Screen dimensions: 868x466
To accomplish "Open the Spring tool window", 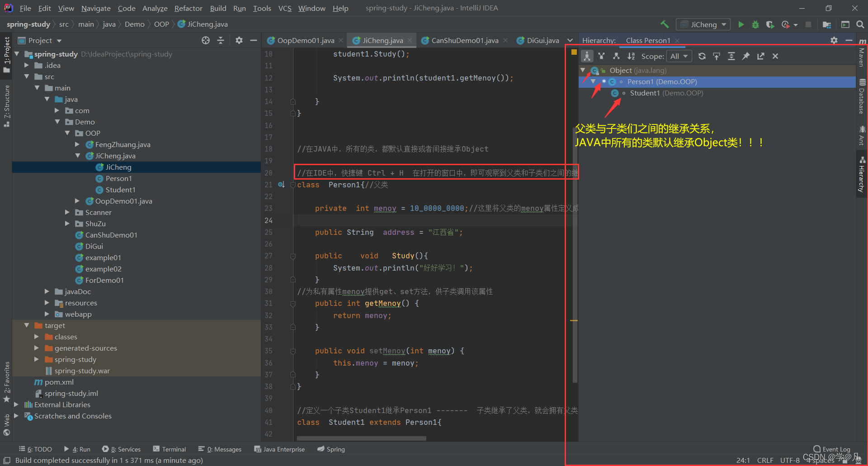I will [331, 449].
